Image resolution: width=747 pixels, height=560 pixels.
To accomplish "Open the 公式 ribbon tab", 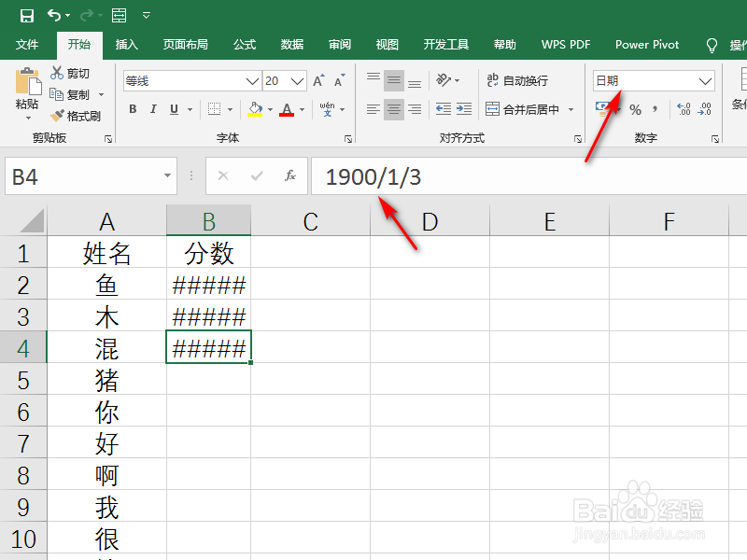I will (245, 45).
